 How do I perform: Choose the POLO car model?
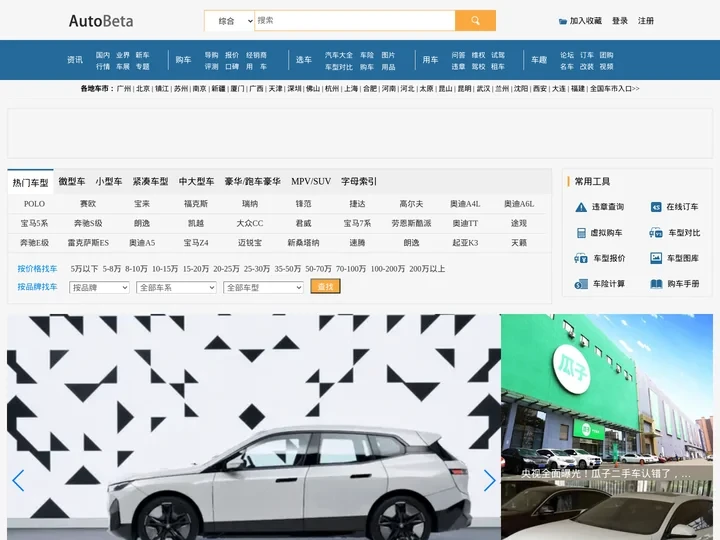34,204
